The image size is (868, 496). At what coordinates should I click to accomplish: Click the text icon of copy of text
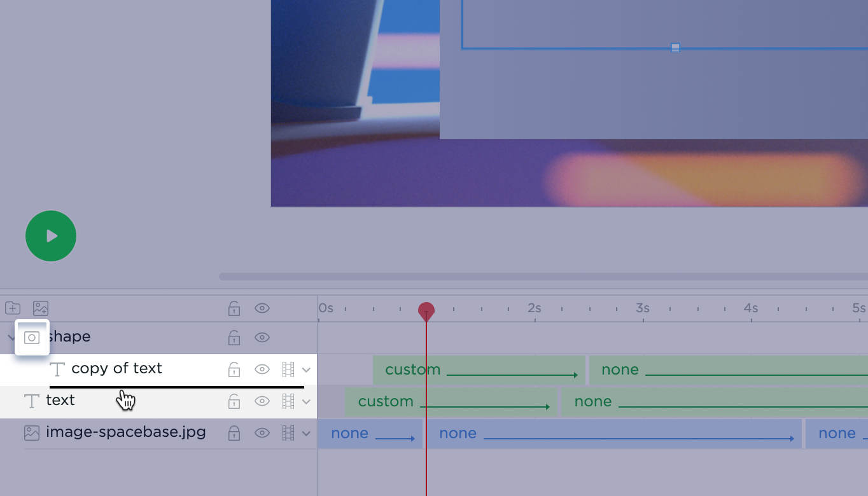pyautogui.click(x=57, y=369)
